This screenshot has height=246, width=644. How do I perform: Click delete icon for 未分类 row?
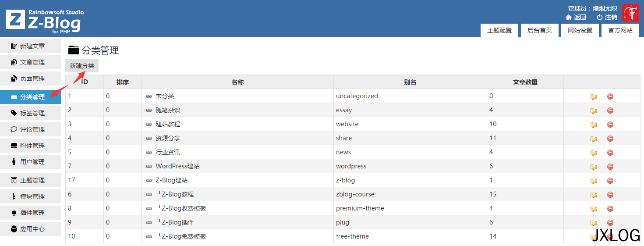(610, 96)
